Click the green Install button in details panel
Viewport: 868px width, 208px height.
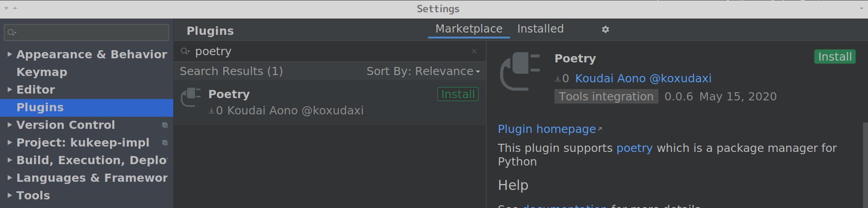tap(835, 57)
